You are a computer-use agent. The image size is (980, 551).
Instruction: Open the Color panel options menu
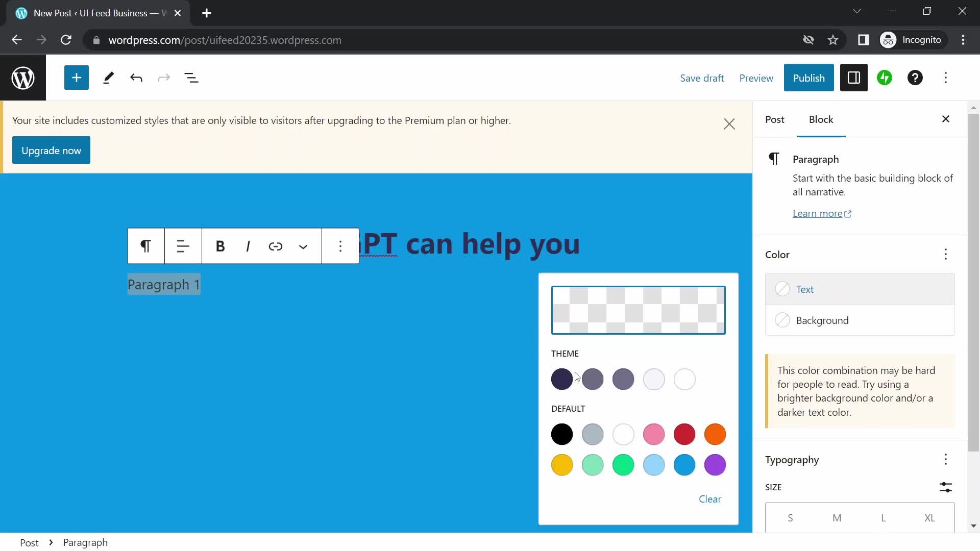pos(946,254)
